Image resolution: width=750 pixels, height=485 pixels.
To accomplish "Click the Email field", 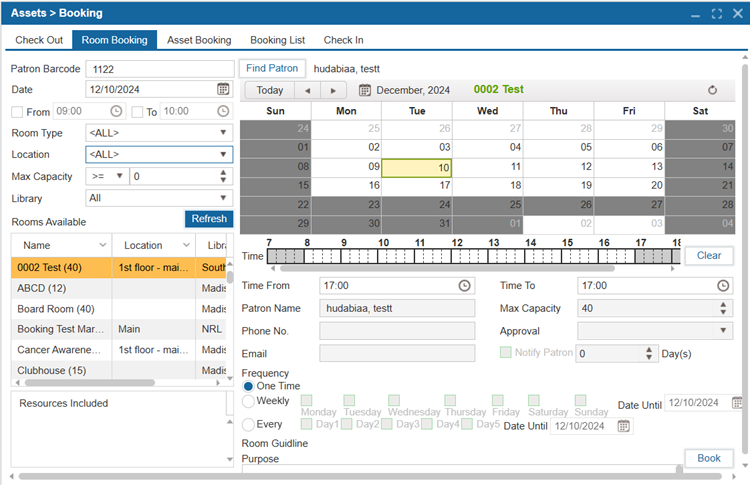I will 397,353.
